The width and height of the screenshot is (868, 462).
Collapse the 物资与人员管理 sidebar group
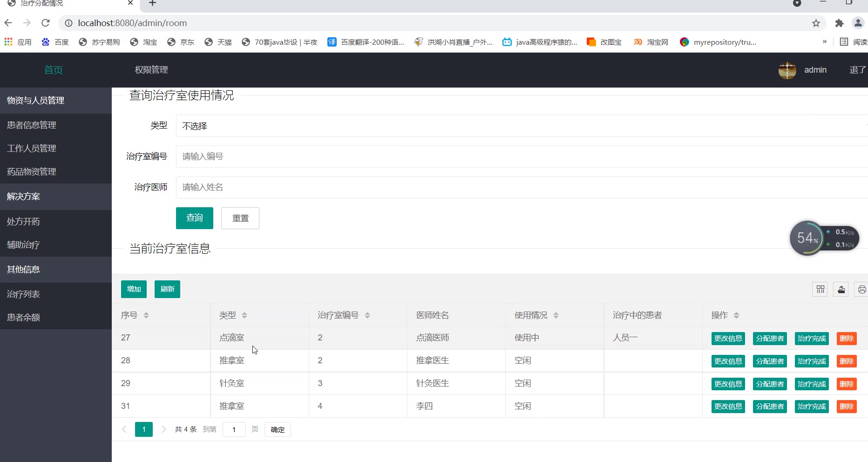56,101
